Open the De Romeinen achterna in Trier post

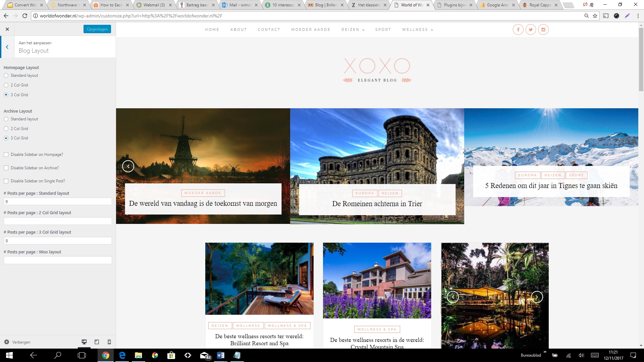377,204
